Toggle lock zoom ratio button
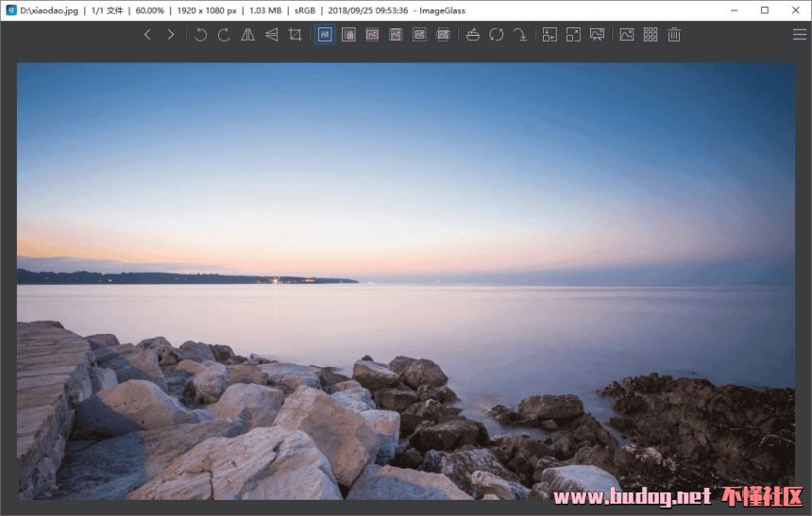The width and height of the screenshot is (812, 516). pyautogui.click(x=348, y=35)
